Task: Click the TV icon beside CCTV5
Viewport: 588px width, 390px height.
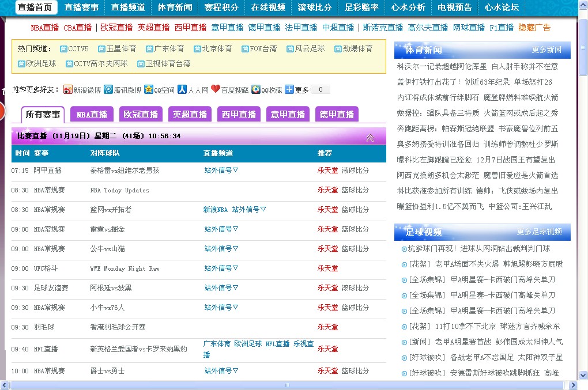Action: [63, 49]
